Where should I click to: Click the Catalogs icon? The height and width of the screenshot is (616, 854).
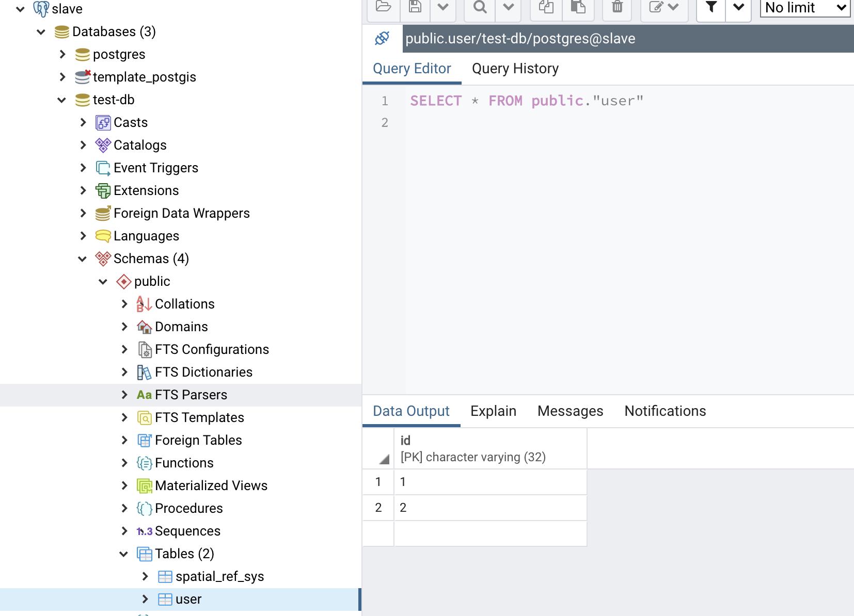(103, 145)
